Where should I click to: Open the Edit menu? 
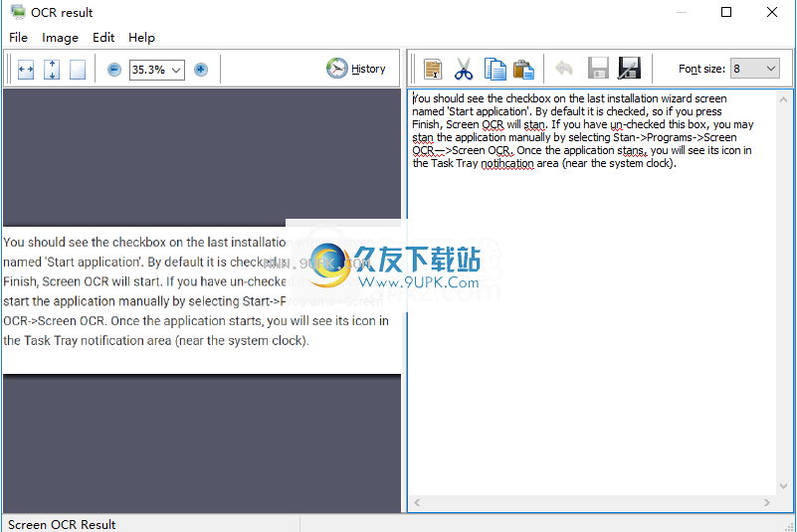coord(103,38)
